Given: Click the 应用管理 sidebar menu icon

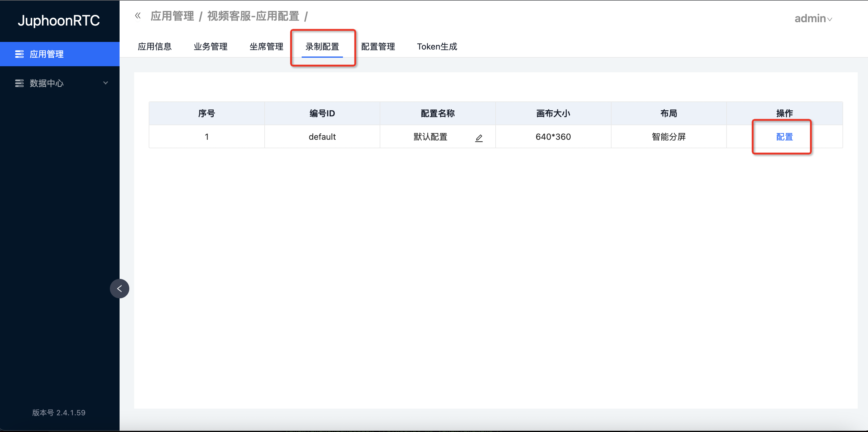Looking at the screenshot, I should tap(19, 54).
